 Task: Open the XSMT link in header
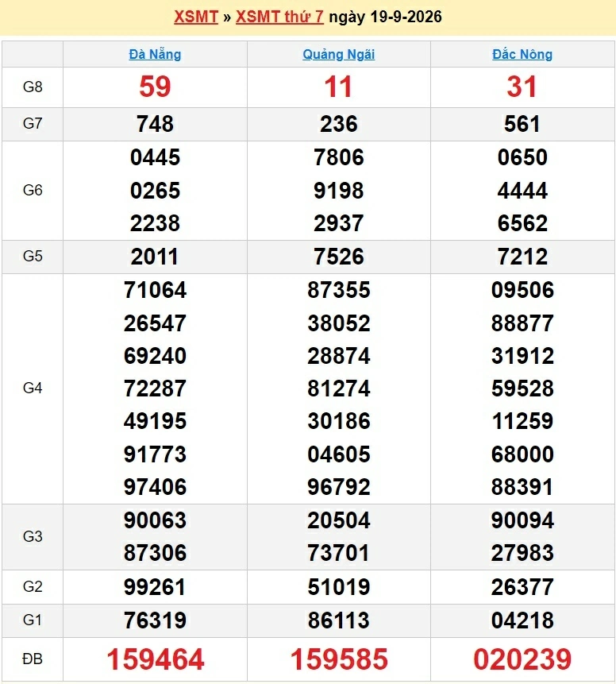(196, 17)
